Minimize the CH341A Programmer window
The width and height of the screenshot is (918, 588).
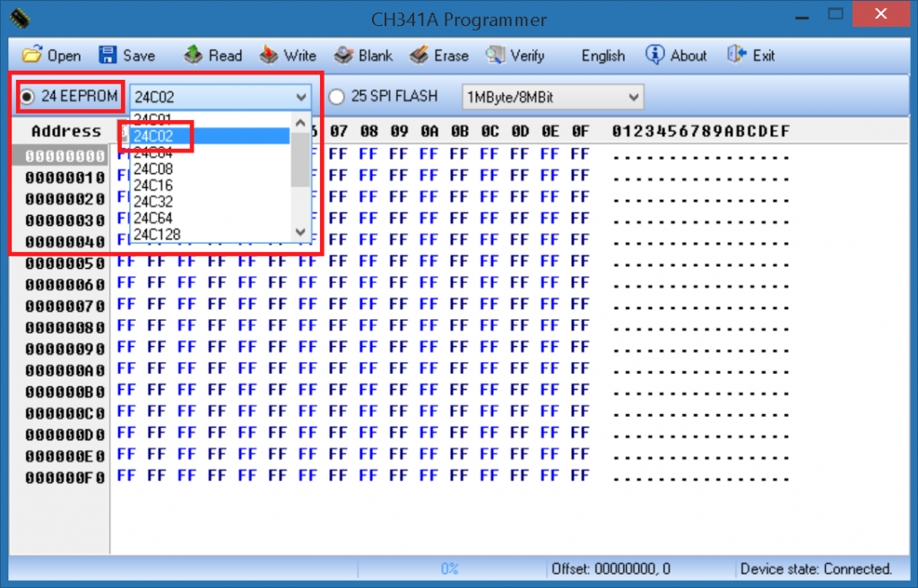[802, 16]
